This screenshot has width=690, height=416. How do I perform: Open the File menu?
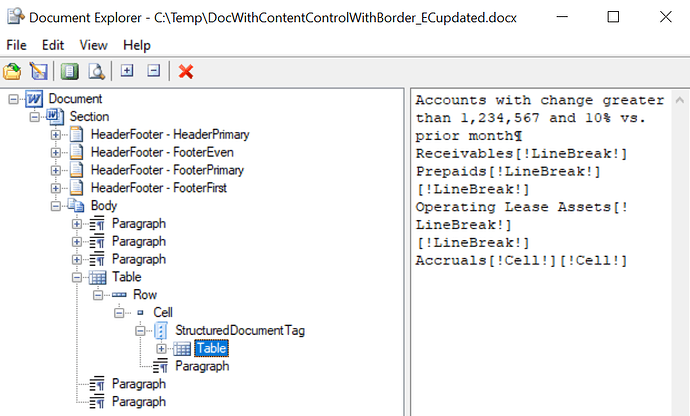click(17, 45)
